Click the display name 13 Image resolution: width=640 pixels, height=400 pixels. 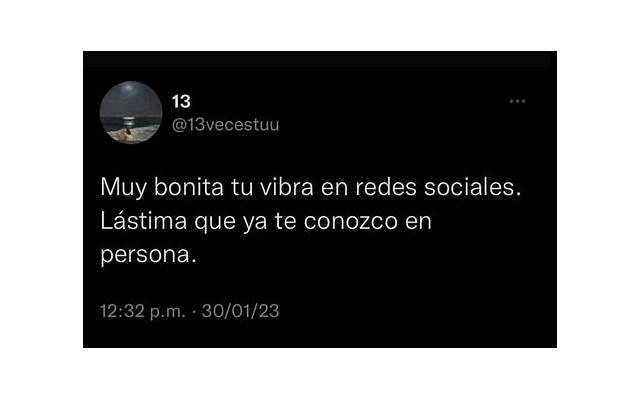[181, 101]
